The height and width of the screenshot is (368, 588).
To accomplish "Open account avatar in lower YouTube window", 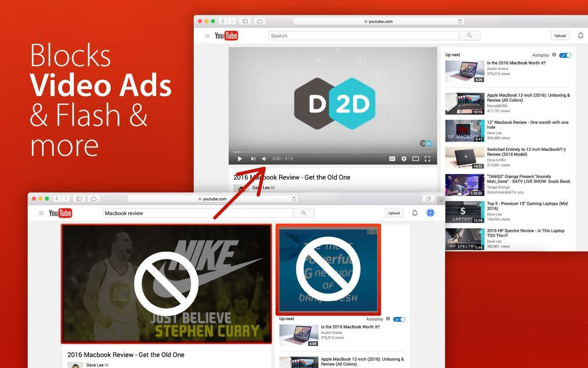I will (430, 213).
